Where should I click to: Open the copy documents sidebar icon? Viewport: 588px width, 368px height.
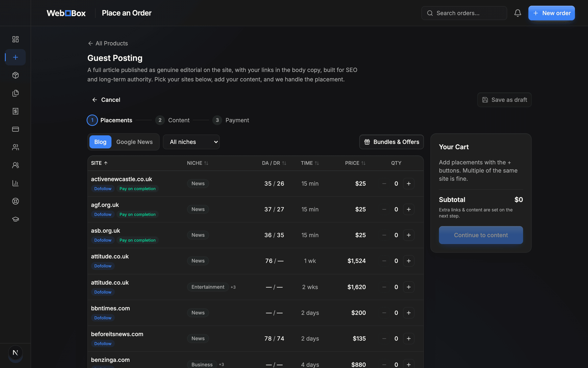(15, 93)
